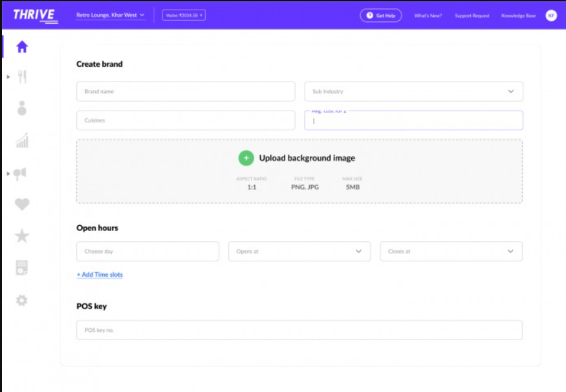Open the customers person icon
The height and width of the screenshot is (392, 566).
tap(22, 108)
